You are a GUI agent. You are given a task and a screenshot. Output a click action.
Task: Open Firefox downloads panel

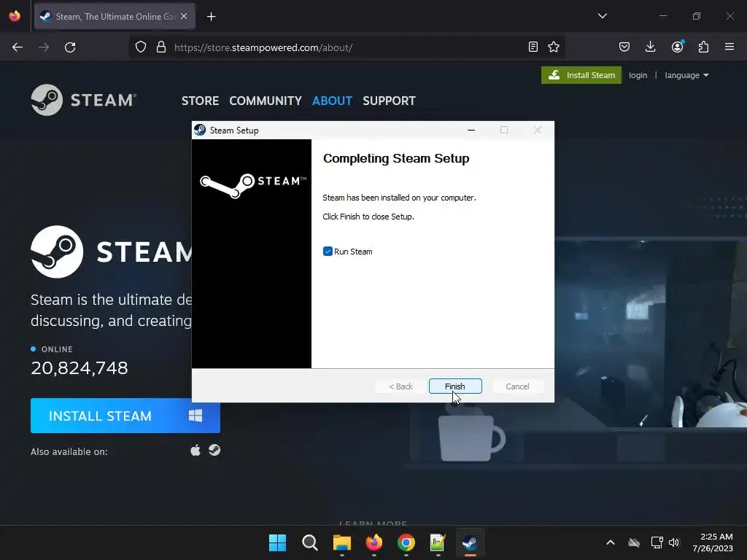click(x=650, y=47)
